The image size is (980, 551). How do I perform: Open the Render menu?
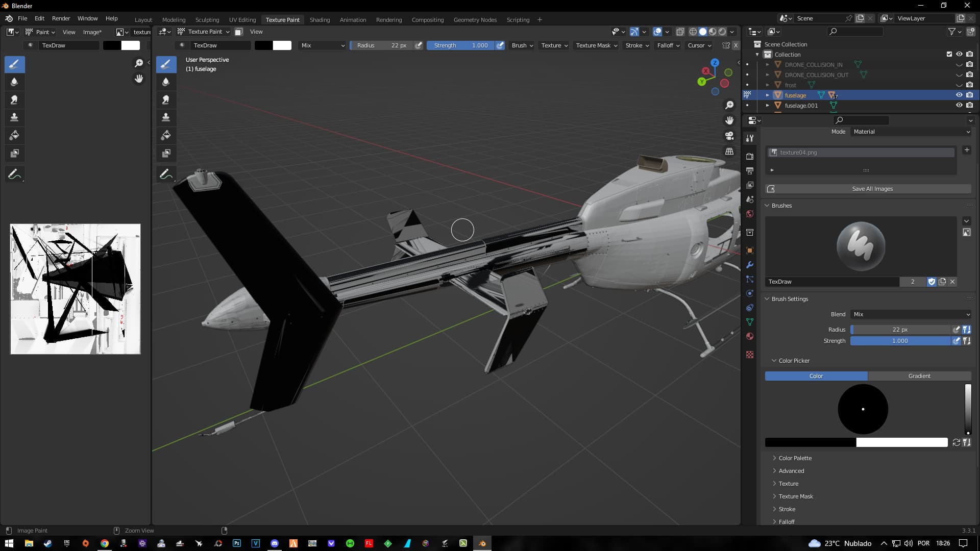(61, 18)
